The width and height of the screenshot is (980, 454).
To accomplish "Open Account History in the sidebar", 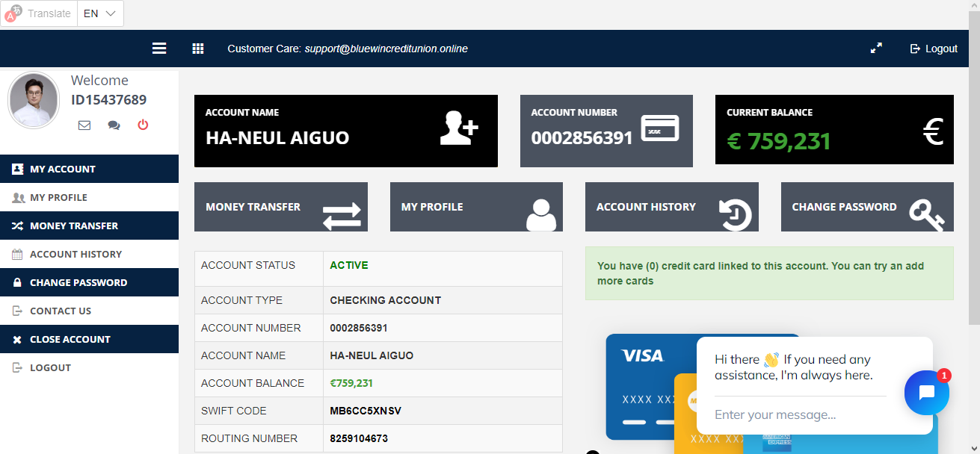I will [75, 255].
